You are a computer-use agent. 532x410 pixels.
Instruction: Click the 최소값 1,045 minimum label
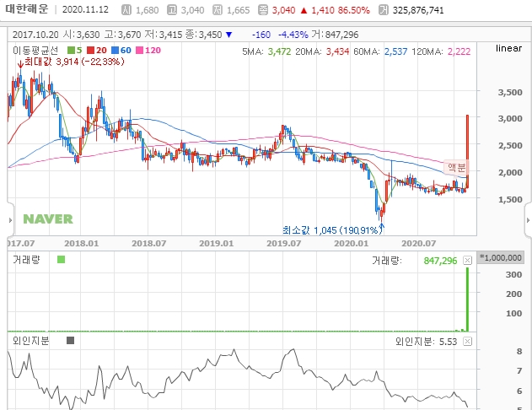[332, 230]
